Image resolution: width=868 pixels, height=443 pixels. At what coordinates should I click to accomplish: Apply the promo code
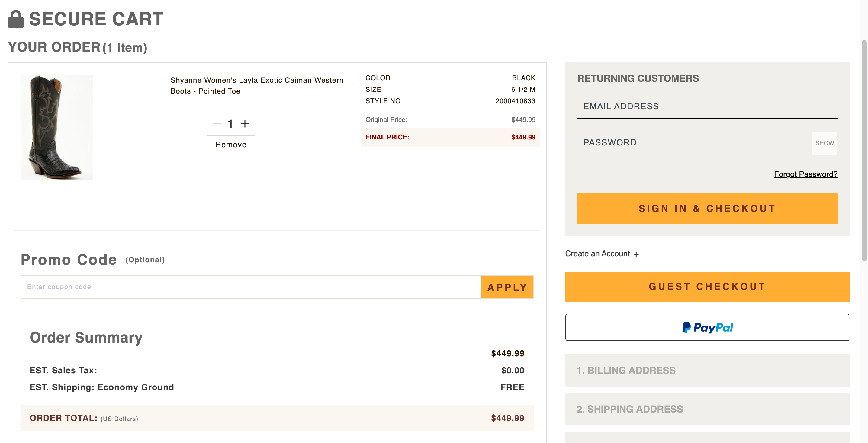507,287
